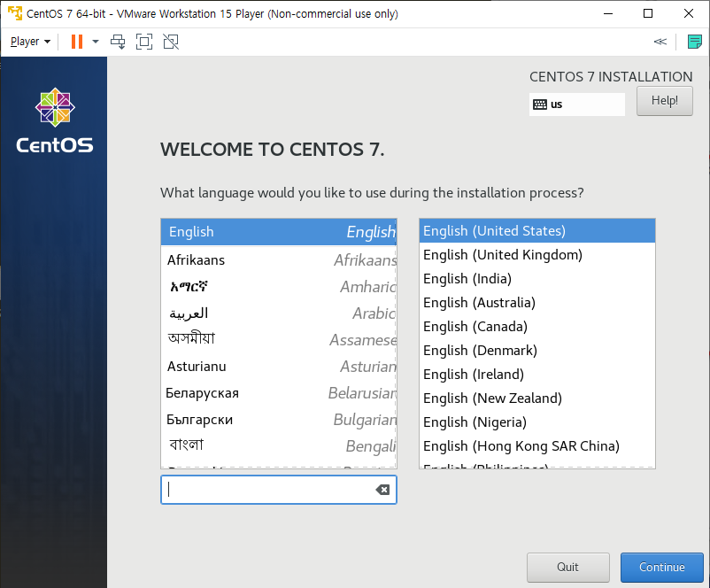Toggle Unity mode icon
Viewport: 710px width, 588px height.
(171, 42)
